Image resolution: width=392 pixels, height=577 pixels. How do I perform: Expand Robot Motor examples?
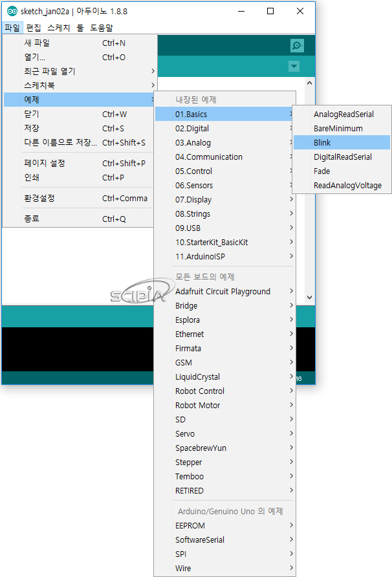pyautogui.click(x=225, y=405)
